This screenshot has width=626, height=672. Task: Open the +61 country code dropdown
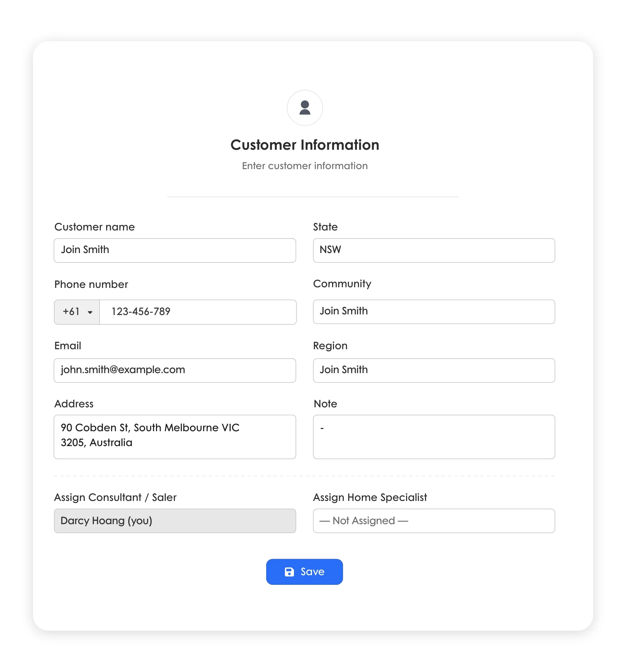tap(77, 312)
